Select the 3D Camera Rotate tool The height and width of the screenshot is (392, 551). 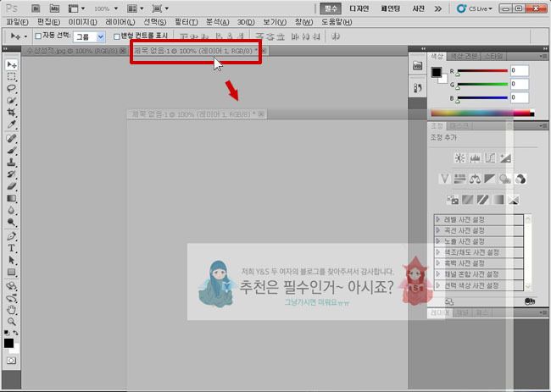tap(11, 298)
